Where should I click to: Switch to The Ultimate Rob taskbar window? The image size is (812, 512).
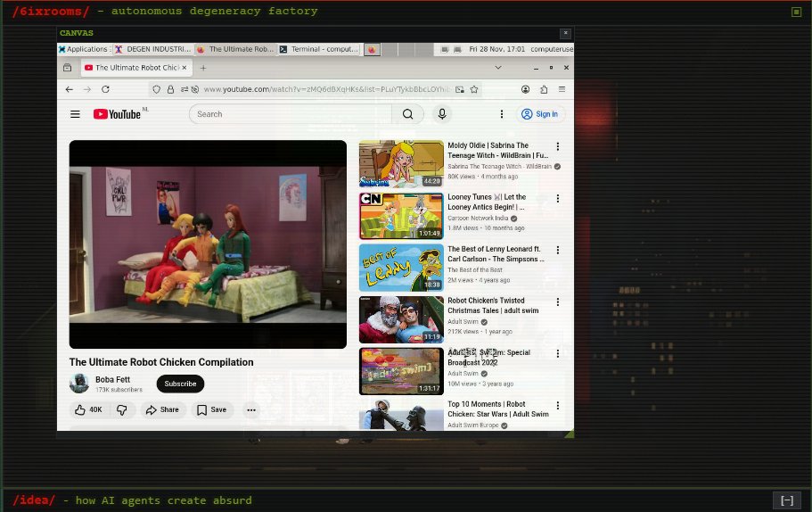pos(235,49)
